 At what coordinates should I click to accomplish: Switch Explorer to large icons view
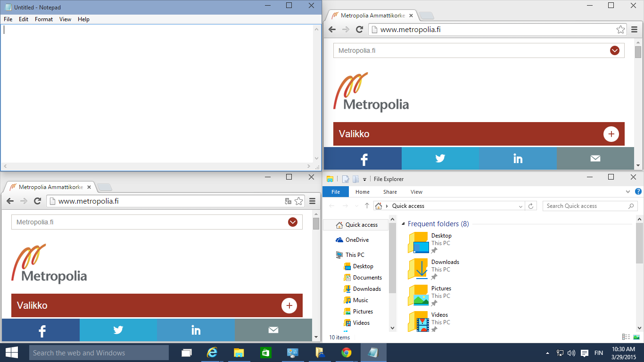click(636, 337)
